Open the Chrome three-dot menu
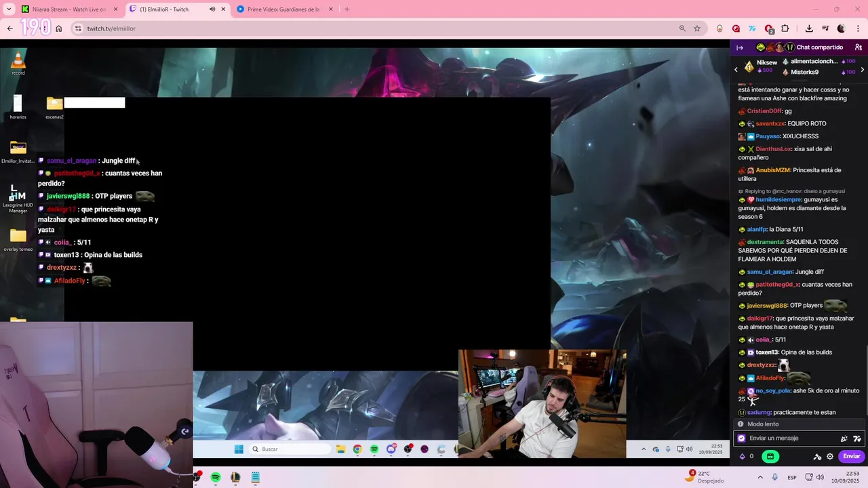868x488 pixels. click(859, 28)
